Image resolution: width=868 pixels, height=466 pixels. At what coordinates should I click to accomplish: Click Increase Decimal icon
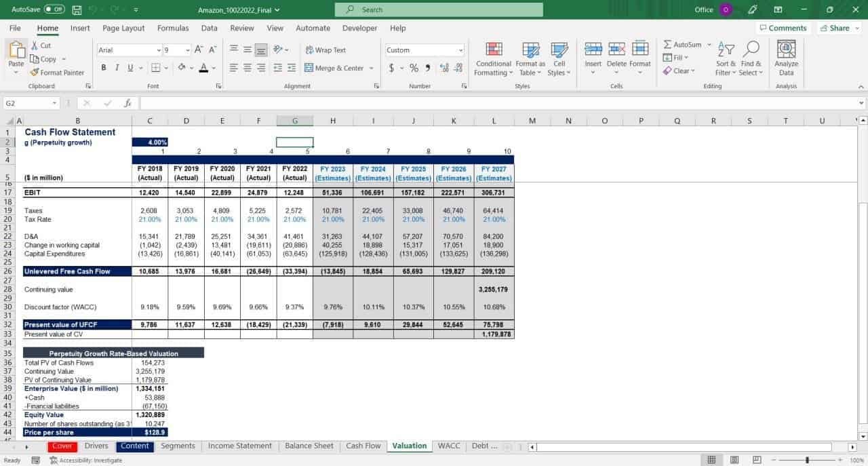click(443, 68)
